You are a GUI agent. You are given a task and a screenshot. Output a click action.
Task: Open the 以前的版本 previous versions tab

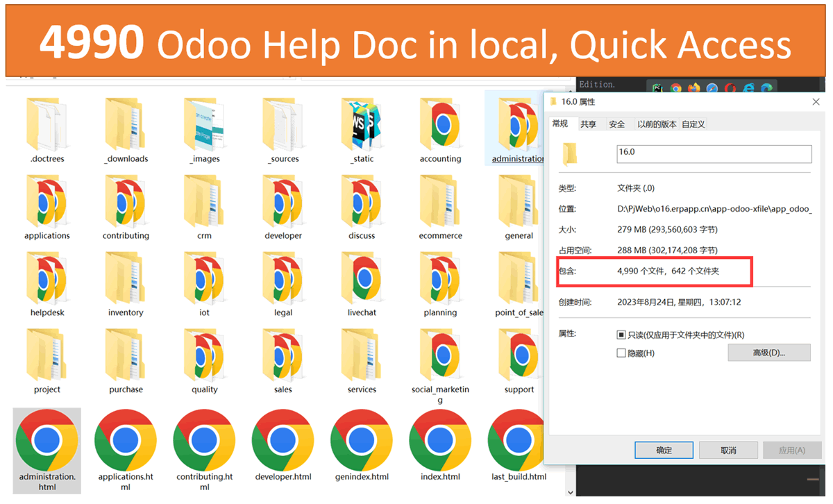tap(657, 124)
